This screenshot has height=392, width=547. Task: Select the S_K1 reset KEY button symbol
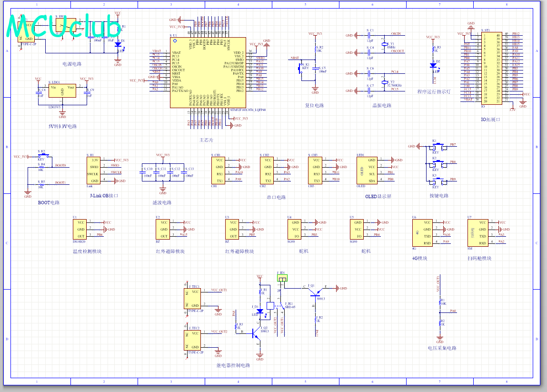coord(300,68)
